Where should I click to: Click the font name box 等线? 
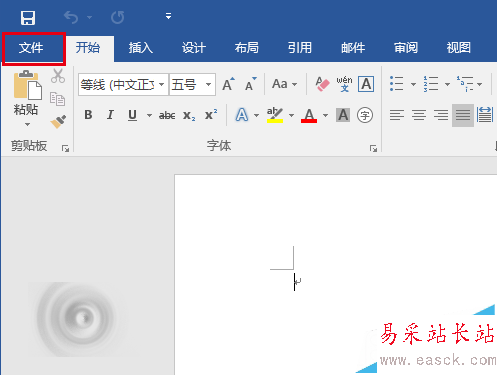pyautogui.click(x=117, y=85)
